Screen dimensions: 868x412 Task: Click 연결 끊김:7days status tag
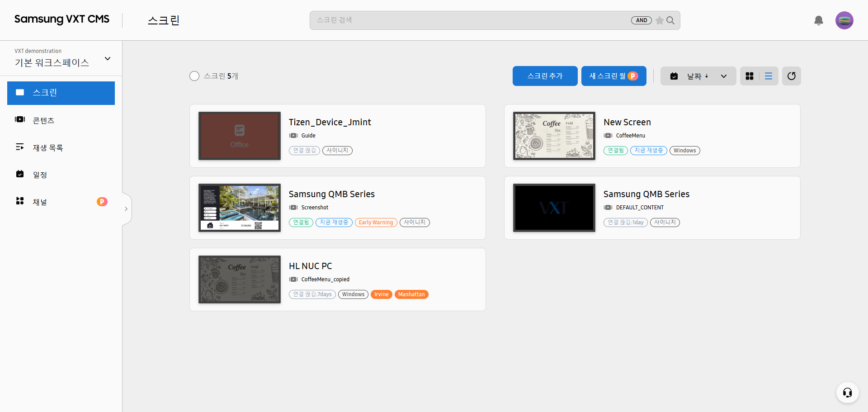[x=312, y=294]
